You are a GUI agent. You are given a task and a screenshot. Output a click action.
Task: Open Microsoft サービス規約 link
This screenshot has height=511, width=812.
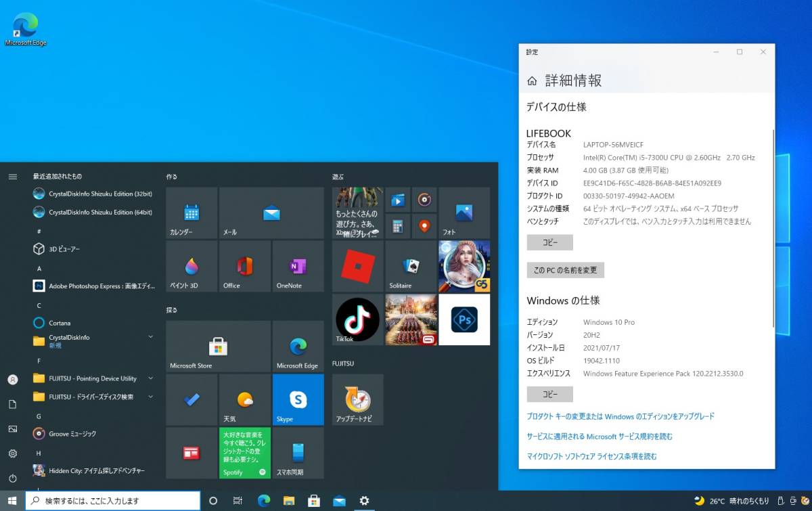pyautogui.click(x=600, y=437)
